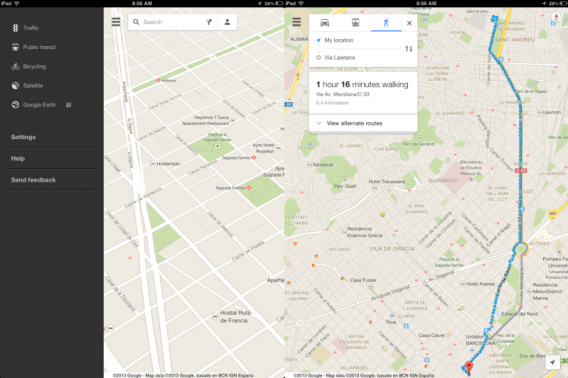Click the magnifier icon in search bar

tap(136, 22)
